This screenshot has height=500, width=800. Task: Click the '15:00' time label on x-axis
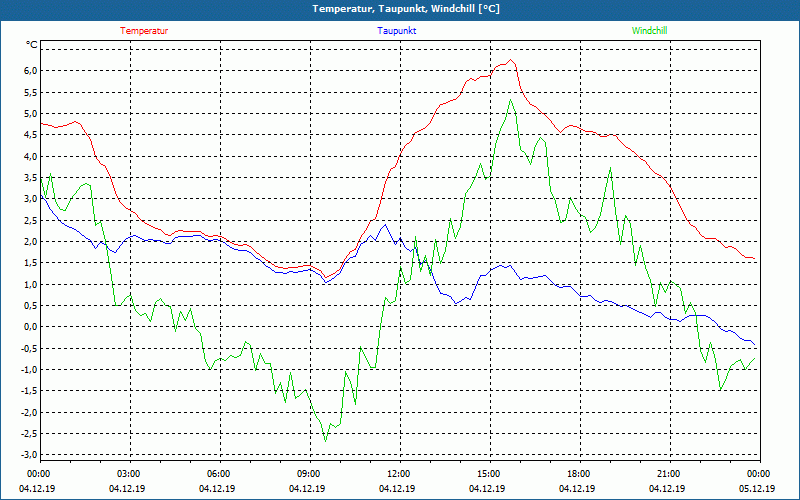tap(489, 474)
